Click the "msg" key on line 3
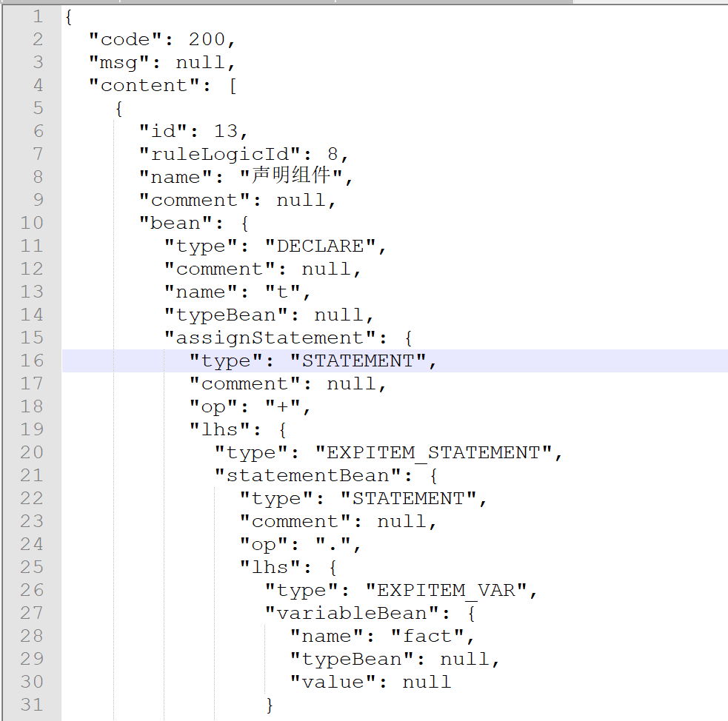 [x=118, y=62]
